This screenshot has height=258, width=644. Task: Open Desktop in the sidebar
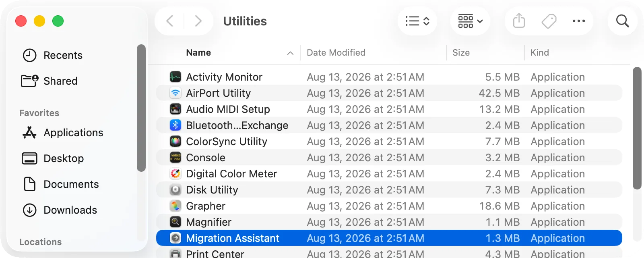64,158
